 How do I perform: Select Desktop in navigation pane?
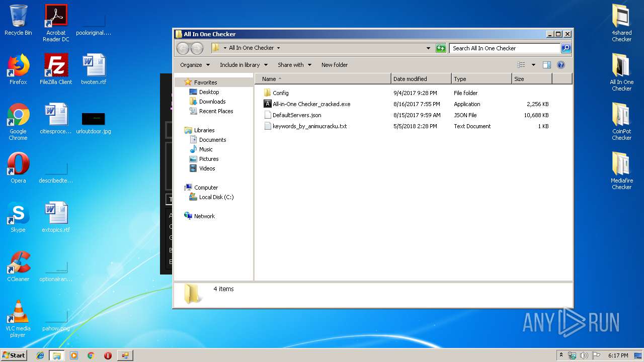pyautogui.click(x=209, y=92)
